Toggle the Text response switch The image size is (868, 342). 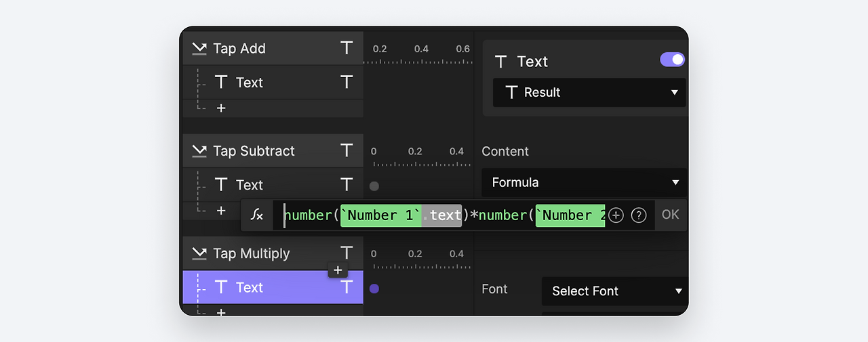coord(672,60)
